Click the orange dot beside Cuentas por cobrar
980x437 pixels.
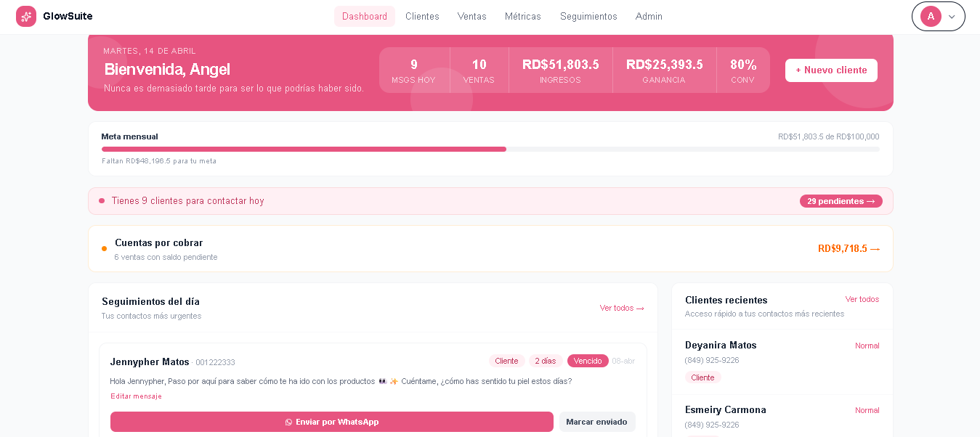[x=104, y=249]
